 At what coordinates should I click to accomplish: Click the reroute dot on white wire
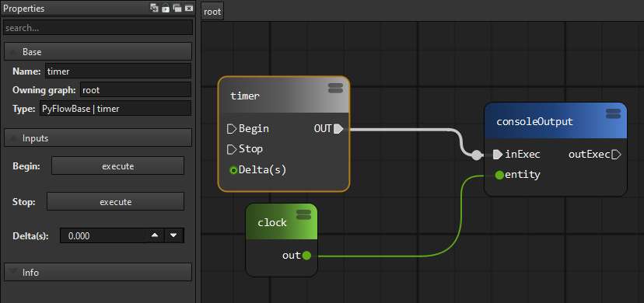[x=477, y=155]
